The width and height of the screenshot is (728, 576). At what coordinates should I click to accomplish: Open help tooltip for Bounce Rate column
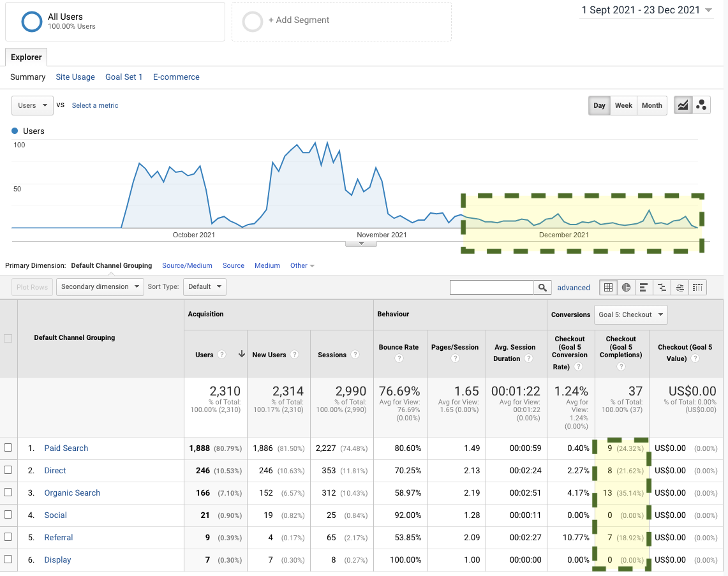pyautogui.click(x=399, y=358)
